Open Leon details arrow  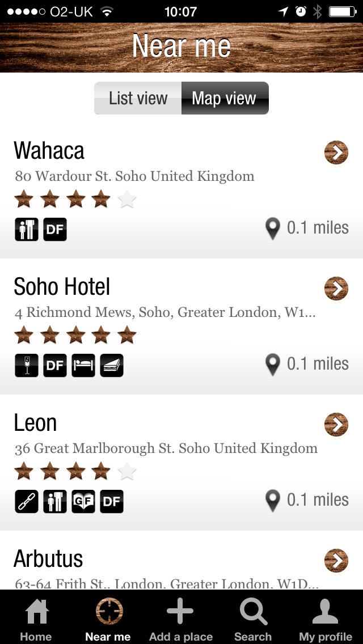(x=336, y=425)
